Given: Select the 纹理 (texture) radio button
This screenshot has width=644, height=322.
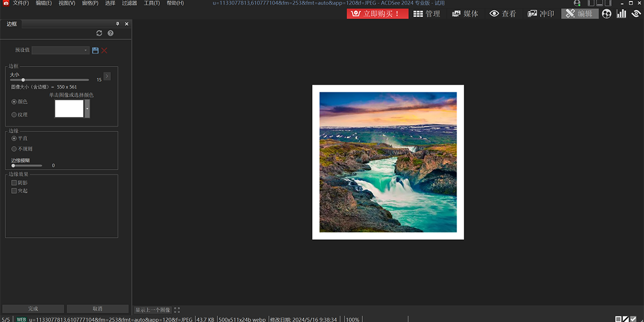Looking at the screenshot, I should click(14, 114).
